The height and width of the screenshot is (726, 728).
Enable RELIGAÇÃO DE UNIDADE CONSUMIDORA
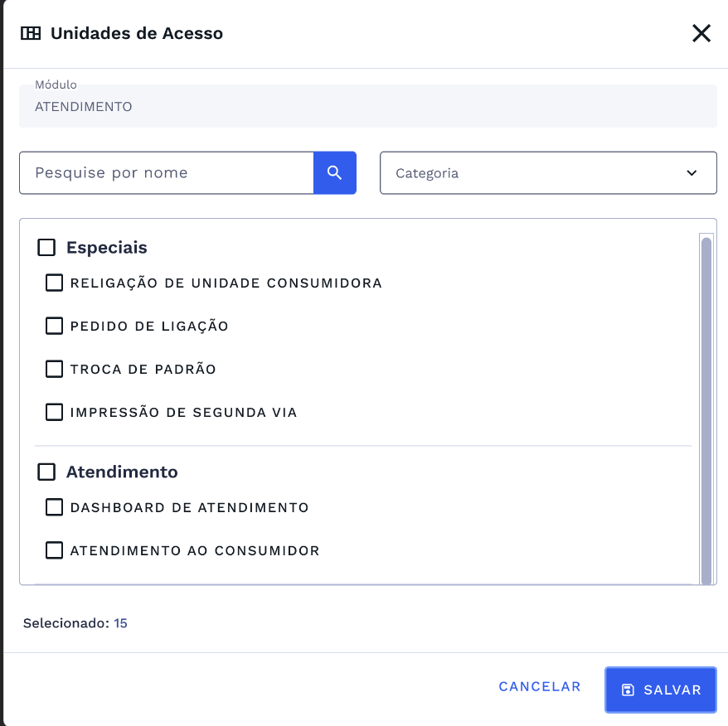(54, 283)
